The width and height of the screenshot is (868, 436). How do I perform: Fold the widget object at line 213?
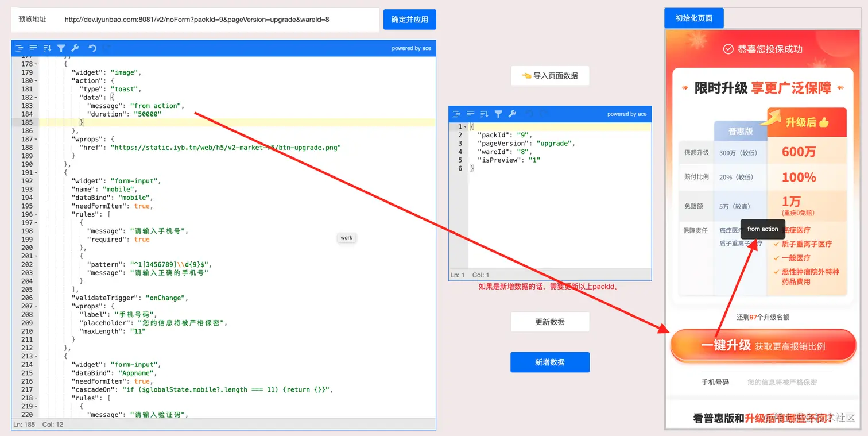(x=36, y=356)
